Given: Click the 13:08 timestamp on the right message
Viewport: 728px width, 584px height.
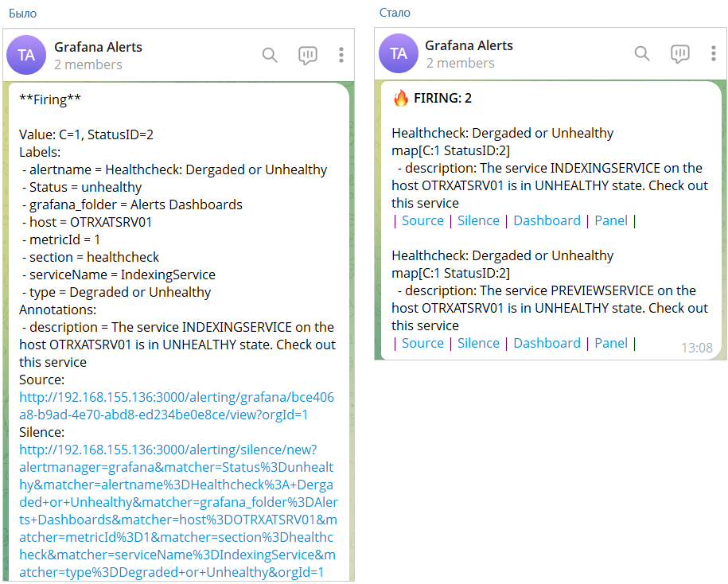Looking at the screenshot, I should click(696, 348).
